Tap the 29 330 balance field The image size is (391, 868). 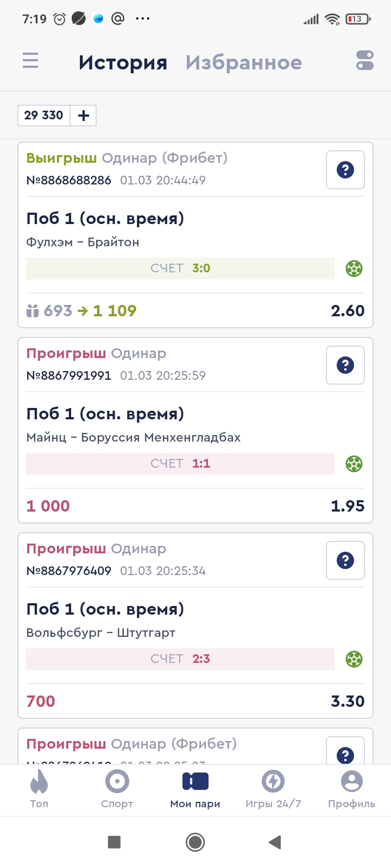pyautogui.click(x=44, y=116)
